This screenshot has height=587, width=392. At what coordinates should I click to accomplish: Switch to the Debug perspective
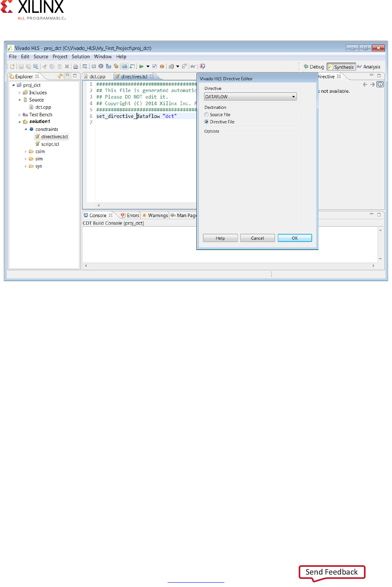[x=314, y=67]
